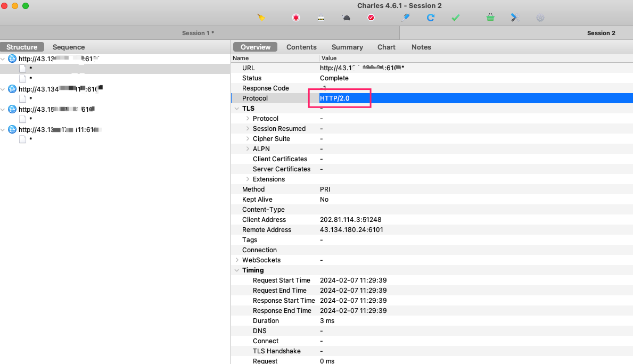
Task: Expand the WebSockets row disclosure arrow
Action: 237,260
